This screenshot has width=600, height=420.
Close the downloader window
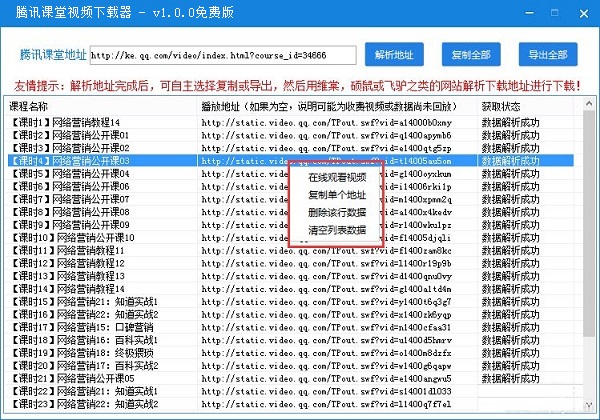click(x=584, y=13)
